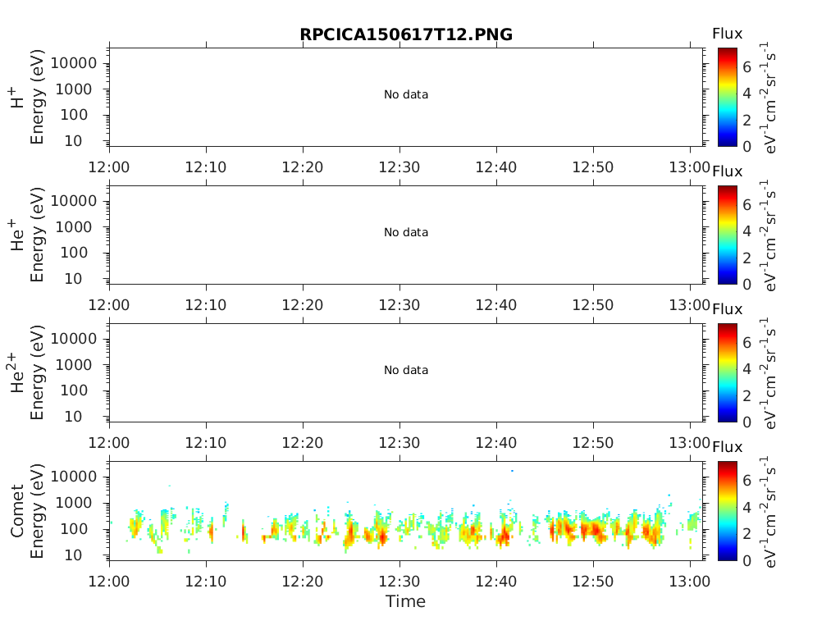Select the 'No data' label in He+ panel
This screenshot has height=630, width=840.
click(406, 232)
